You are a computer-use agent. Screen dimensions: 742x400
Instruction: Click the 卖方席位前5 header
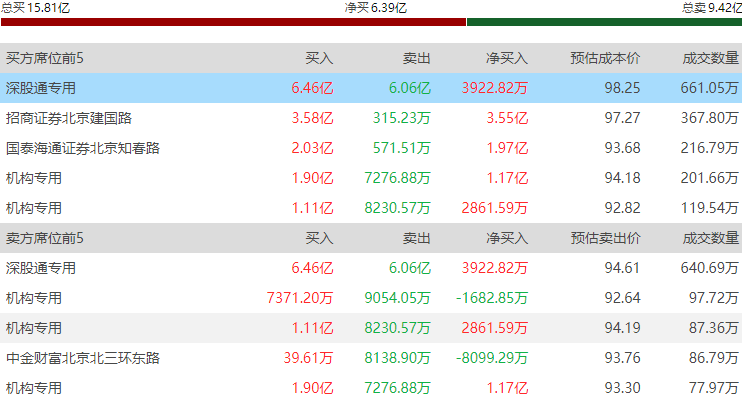44,238
